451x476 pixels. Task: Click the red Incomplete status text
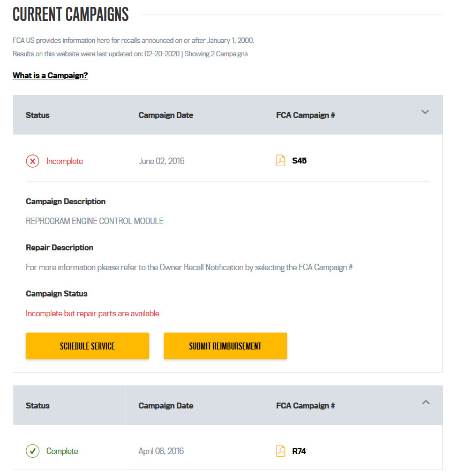coord(65,161)
